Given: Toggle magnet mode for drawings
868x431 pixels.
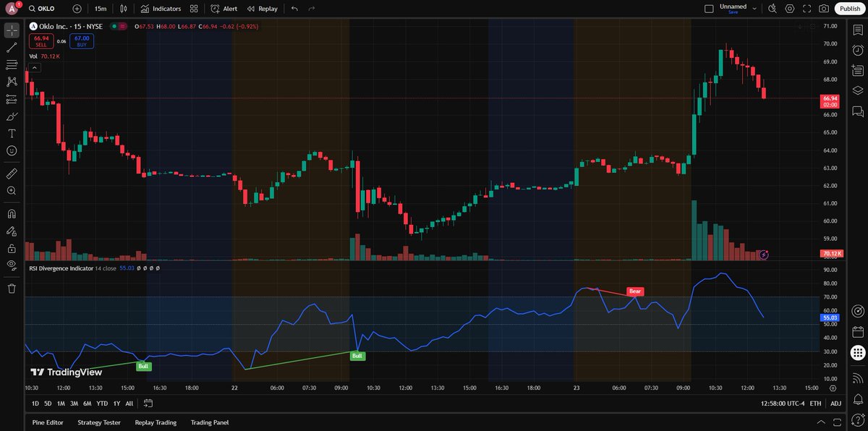Looking at the screenshot, I should tap(12, 213).
